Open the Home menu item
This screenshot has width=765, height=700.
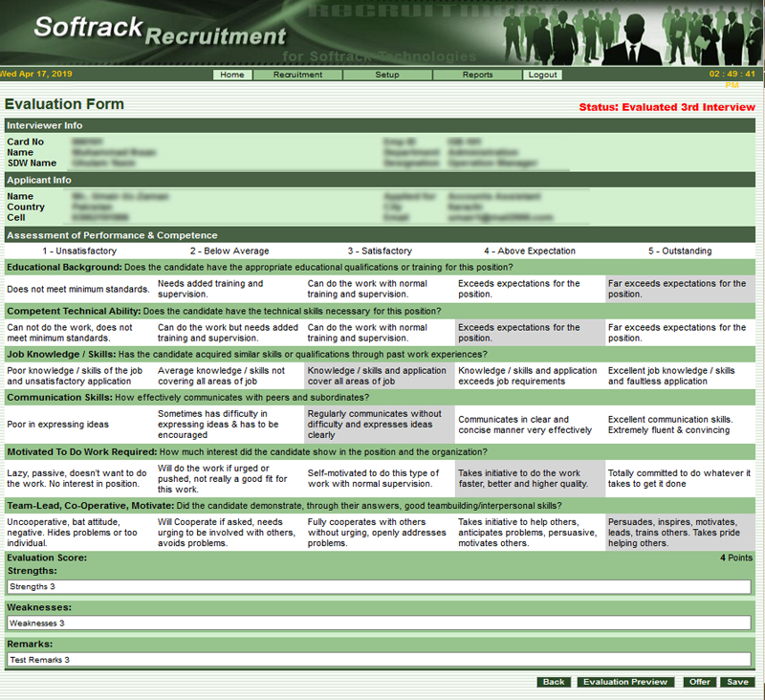(x=231, y=75)
